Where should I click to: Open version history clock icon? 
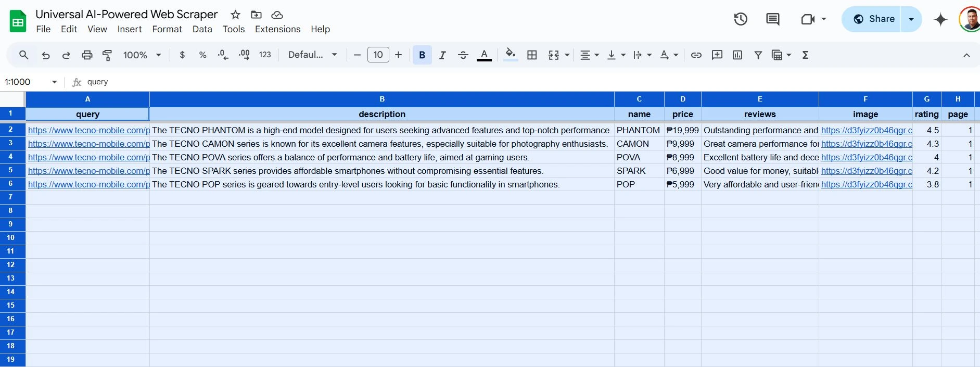pos(740,19)
